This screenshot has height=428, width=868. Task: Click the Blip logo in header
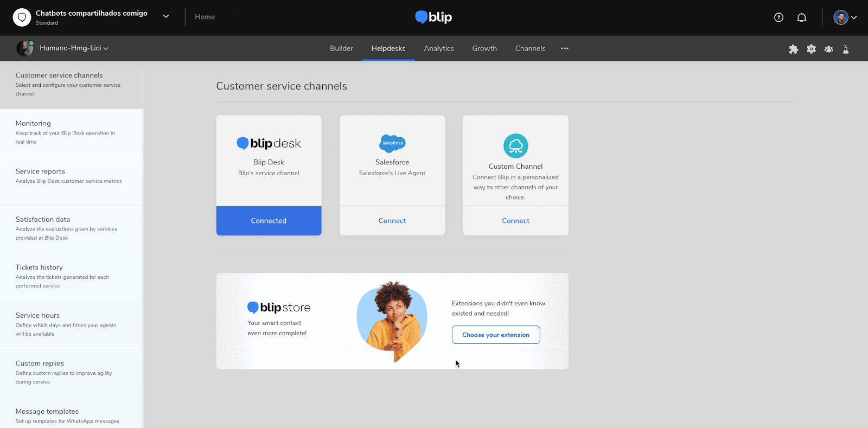coord(433,17)
